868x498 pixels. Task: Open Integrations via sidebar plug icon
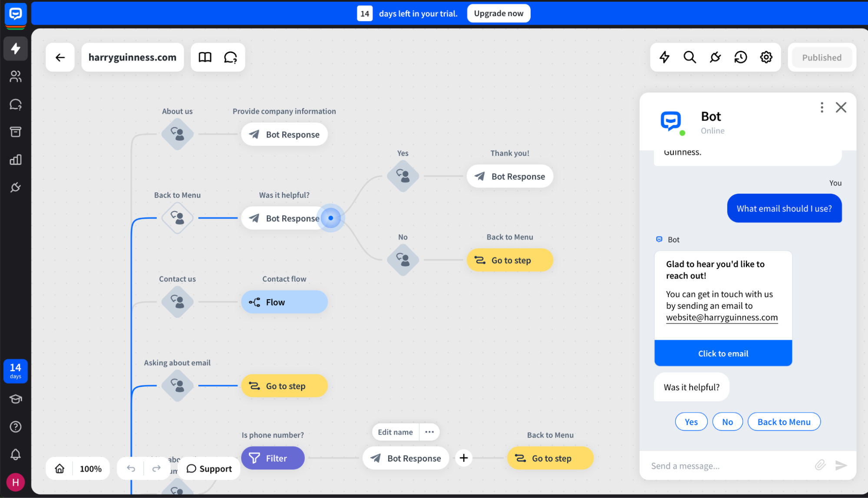point(15,187)
